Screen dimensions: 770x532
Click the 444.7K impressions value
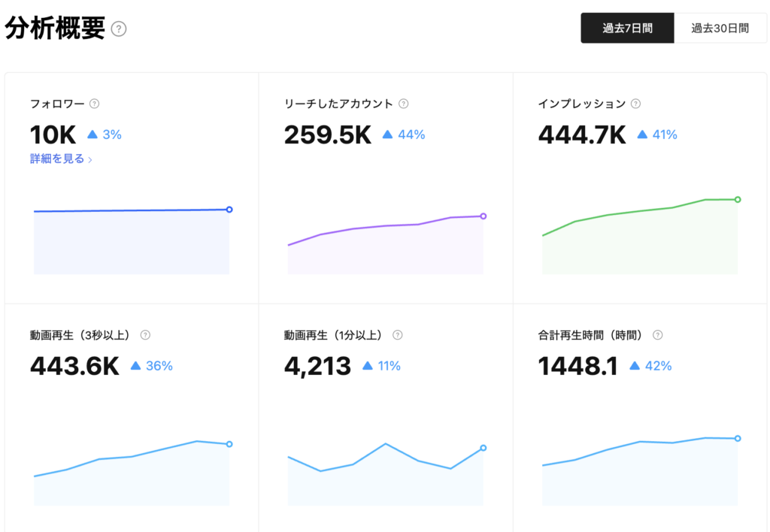(x=582, y=135)
